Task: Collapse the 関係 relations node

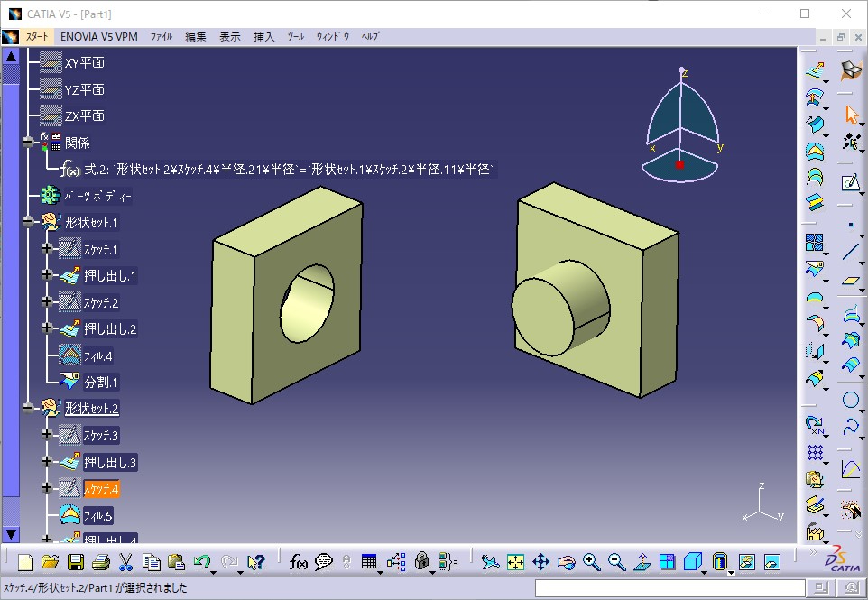Action: click(29, 143)
